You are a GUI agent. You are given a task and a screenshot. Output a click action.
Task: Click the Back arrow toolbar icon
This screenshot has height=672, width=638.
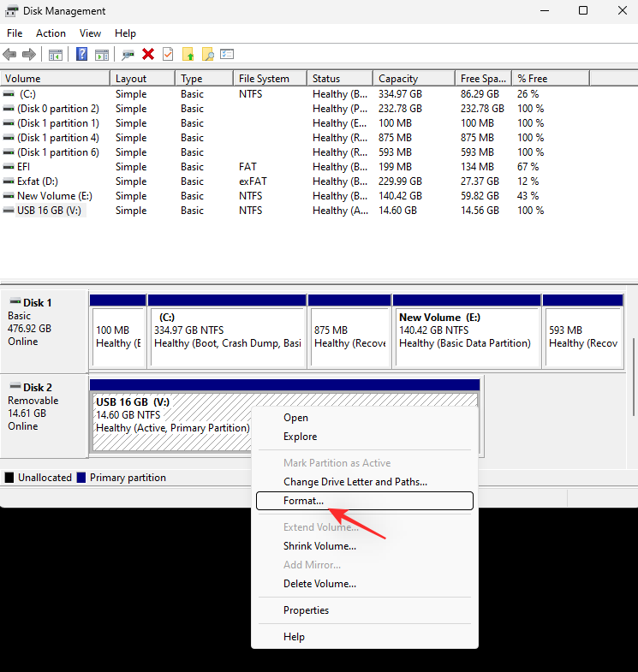[9, 55]
